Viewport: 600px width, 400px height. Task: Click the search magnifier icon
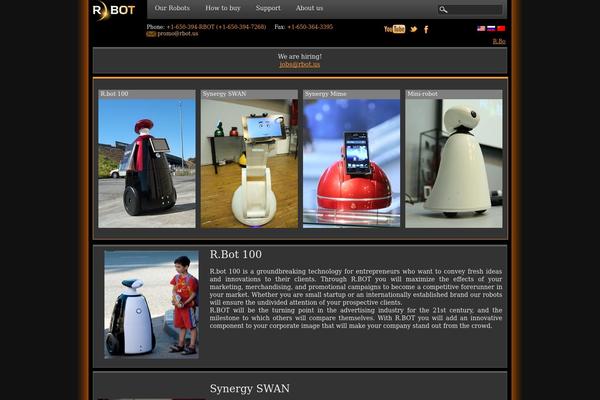point(443,10)
